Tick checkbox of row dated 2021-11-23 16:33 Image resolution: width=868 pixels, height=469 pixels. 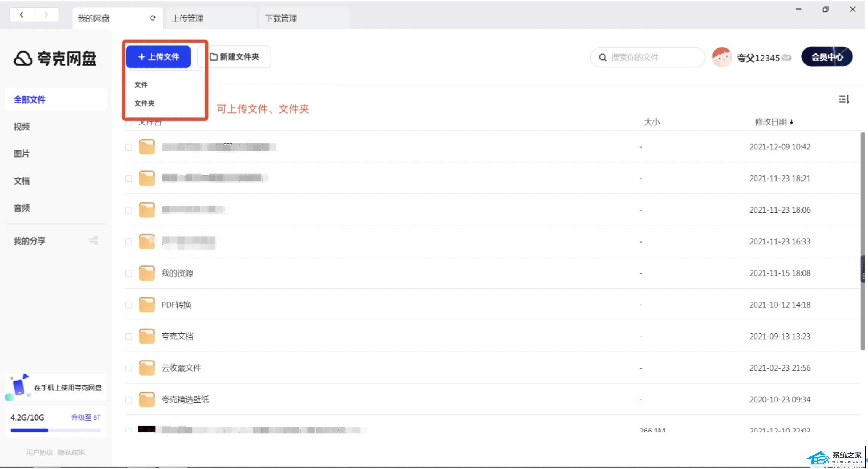tap(129, 242)
